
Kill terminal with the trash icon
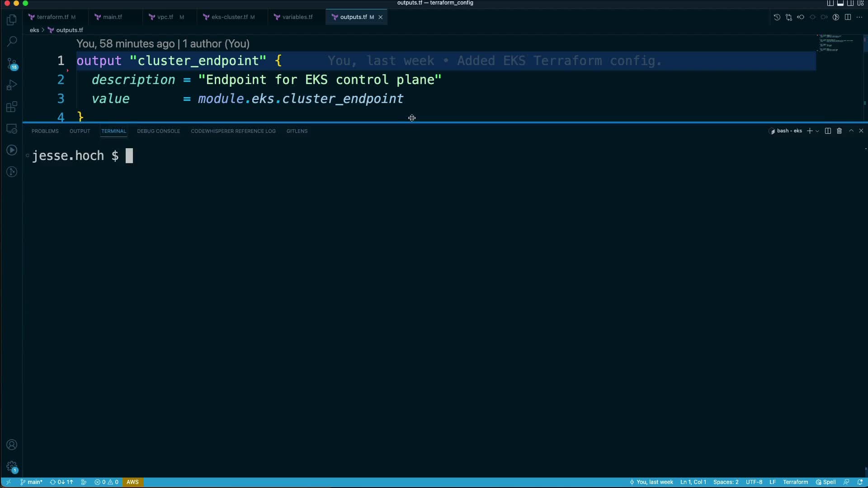(x=839, y=131)
